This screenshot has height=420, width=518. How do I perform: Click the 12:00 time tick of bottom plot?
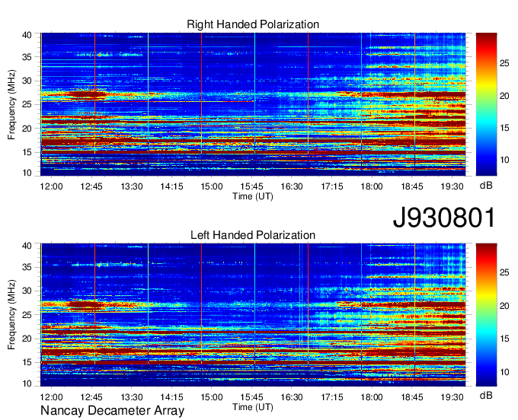click(51, 397)
